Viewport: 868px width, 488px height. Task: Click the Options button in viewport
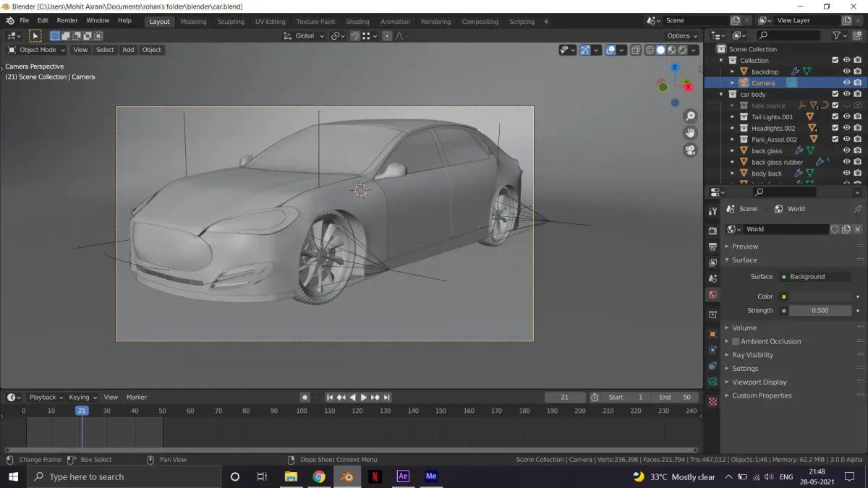[x=682, y=35]
